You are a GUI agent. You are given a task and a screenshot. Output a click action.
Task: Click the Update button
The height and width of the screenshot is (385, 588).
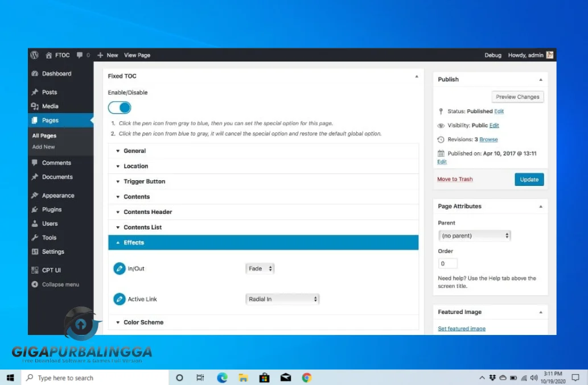pos(529,179)
